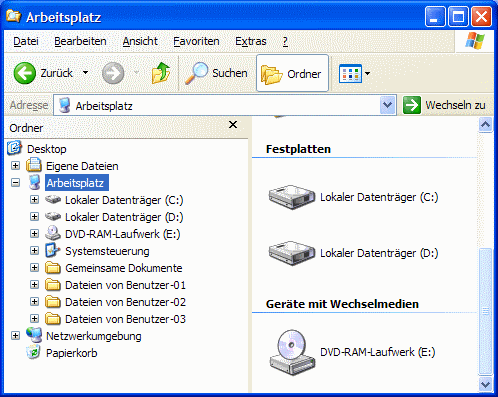This screenshot has height=397, width=498.
Task: Expand the Netzwerkumgebung tree node
Action: (15, 336)
